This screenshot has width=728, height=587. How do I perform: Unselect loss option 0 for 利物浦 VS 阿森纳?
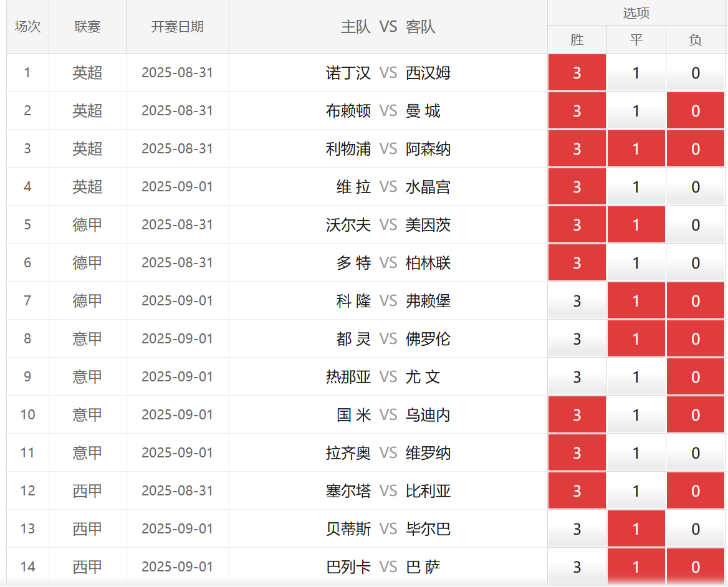tap(696, 149)
